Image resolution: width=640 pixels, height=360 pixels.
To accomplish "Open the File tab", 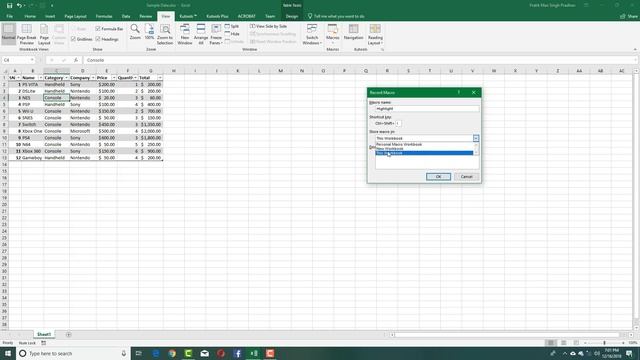I will [9, 16].
